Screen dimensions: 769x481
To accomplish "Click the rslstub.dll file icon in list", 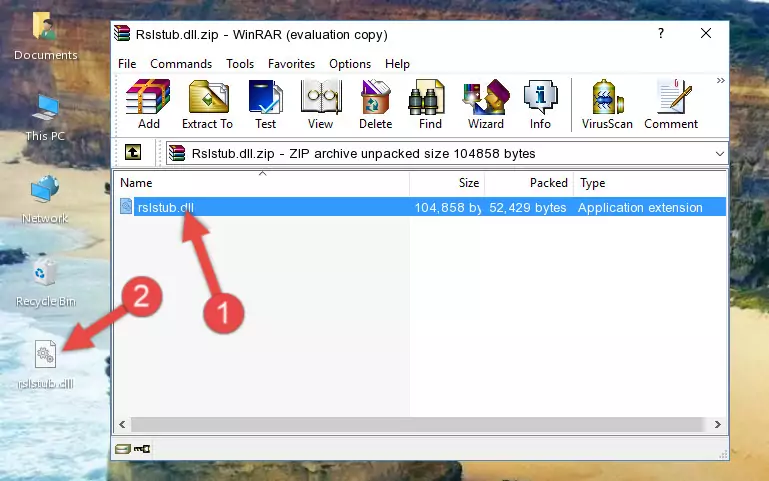I will (126, 206).
